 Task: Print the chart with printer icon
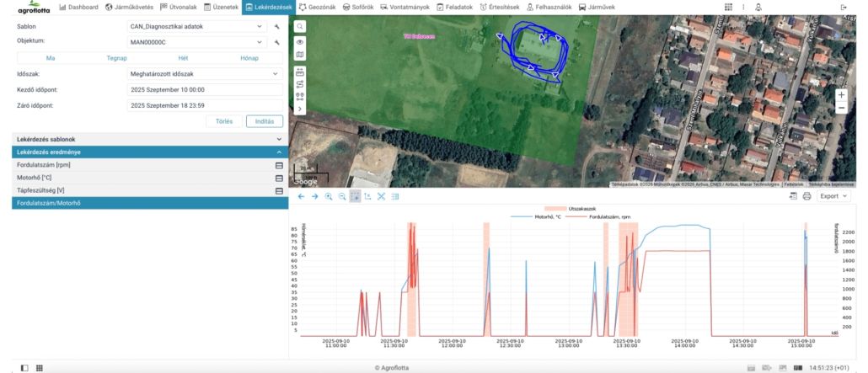806,196
